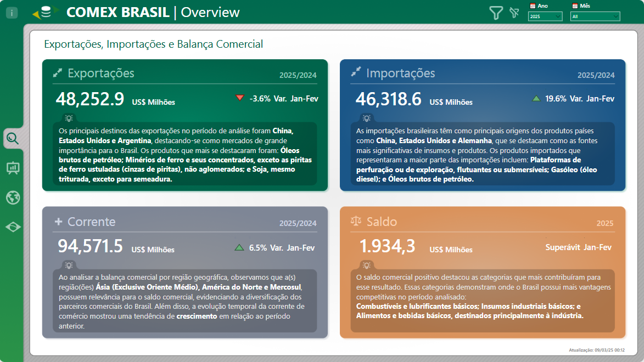
Task: Click 2025/2024 label on Exportações card
Action: click(298, 75)
